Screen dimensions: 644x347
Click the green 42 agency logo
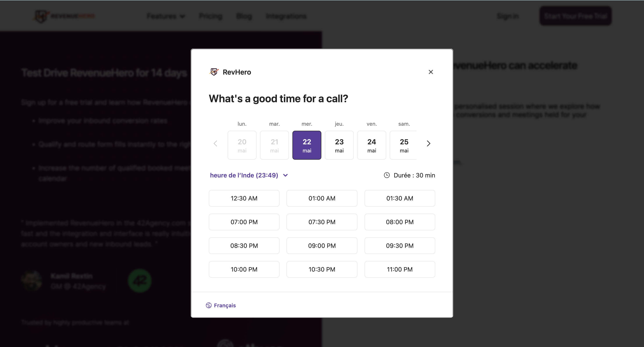[x=140, y=281]
